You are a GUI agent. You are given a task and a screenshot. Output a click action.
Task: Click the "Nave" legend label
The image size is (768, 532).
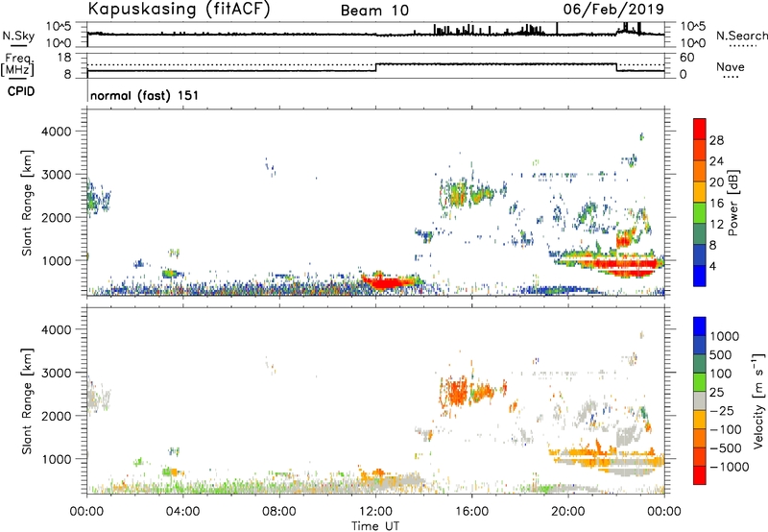pos(730,66)
